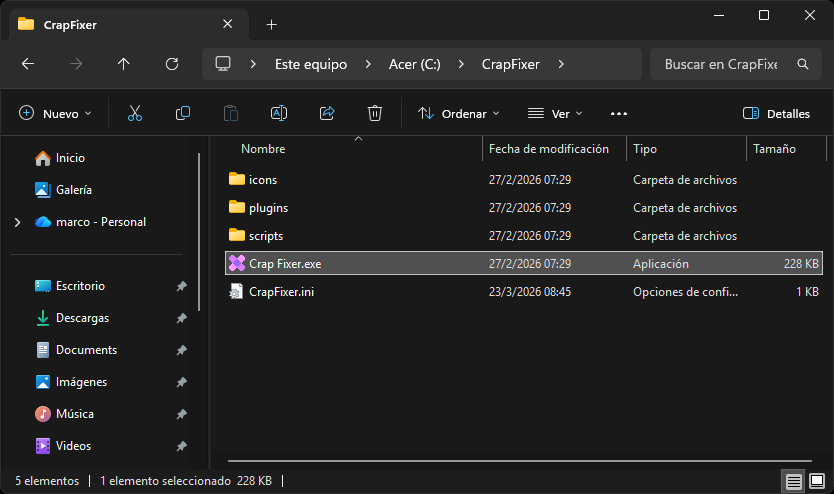Go forward with the right arrow
This screenshot has height=494, width=834.
76,64
